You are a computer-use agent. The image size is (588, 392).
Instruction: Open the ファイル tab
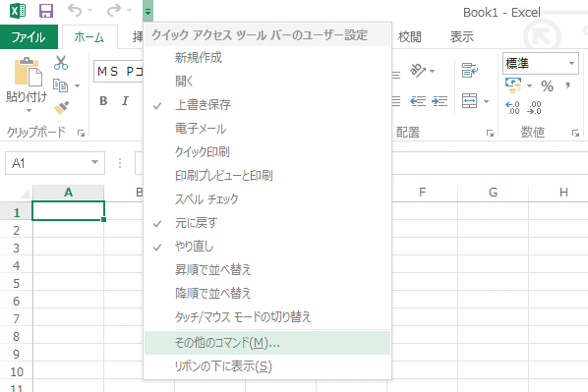click(x=29, y=36)
